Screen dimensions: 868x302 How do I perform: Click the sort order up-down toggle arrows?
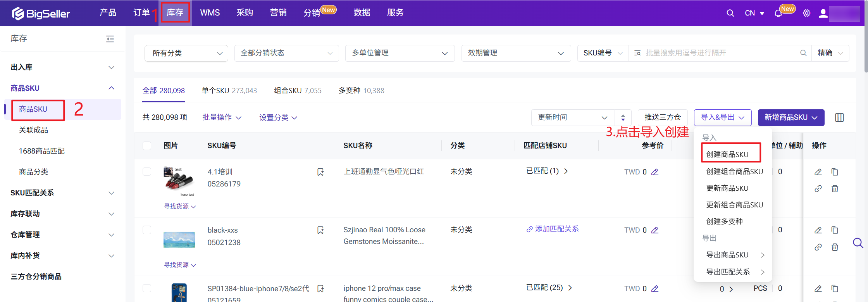(x=623, y=117)
